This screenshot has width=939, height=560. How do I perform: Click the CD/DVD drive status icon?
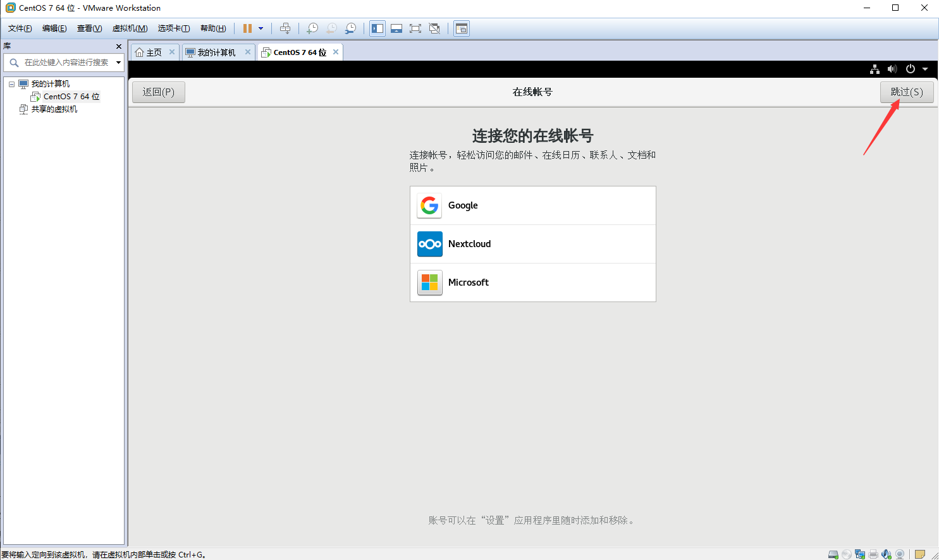[847, 554]
